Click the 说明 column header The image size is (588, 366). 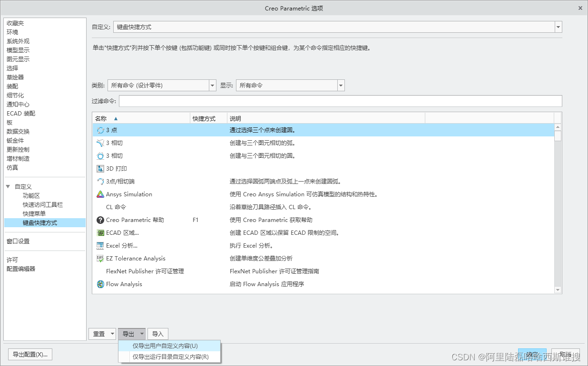326,118
